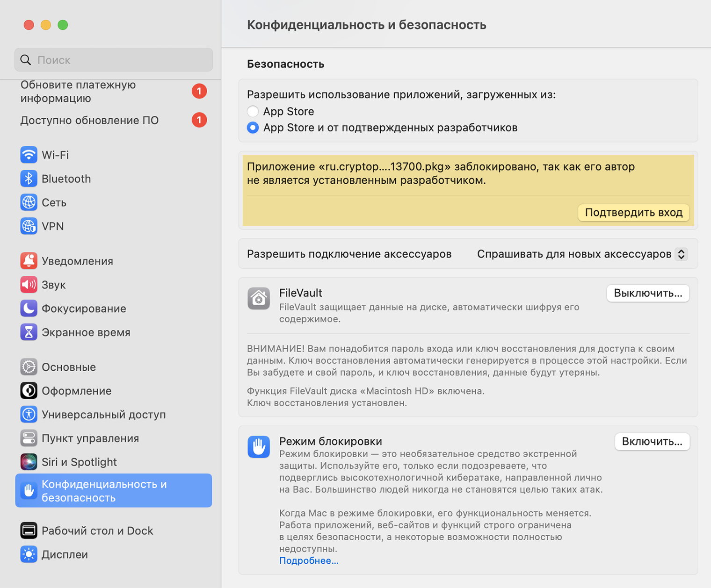Open accessories dropdown Спрашивать для новых аксессуаров
This screenshot has width=711, height=588.
(x=582, y=254)
